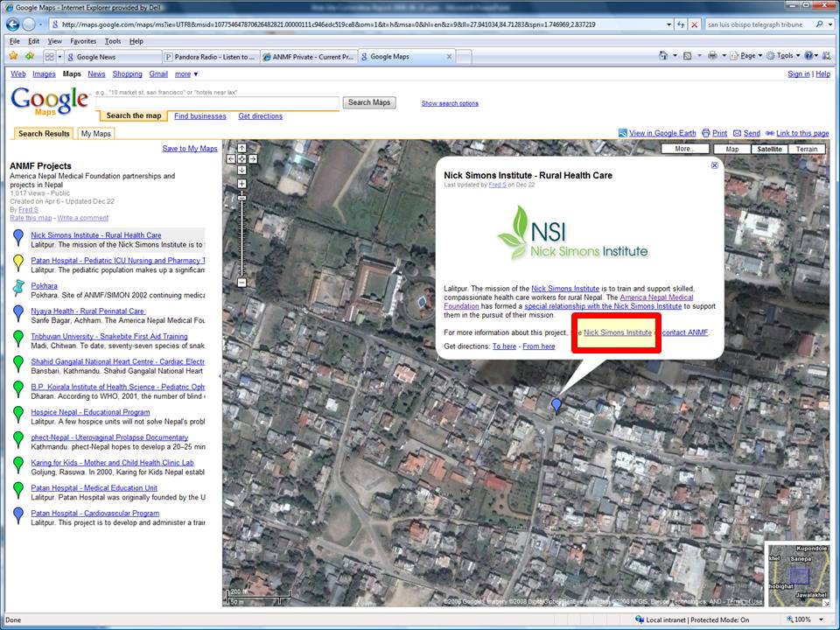Pan the map left with arrow button
Viewport: 840px width, 630px height.
(x=231, y=159)
